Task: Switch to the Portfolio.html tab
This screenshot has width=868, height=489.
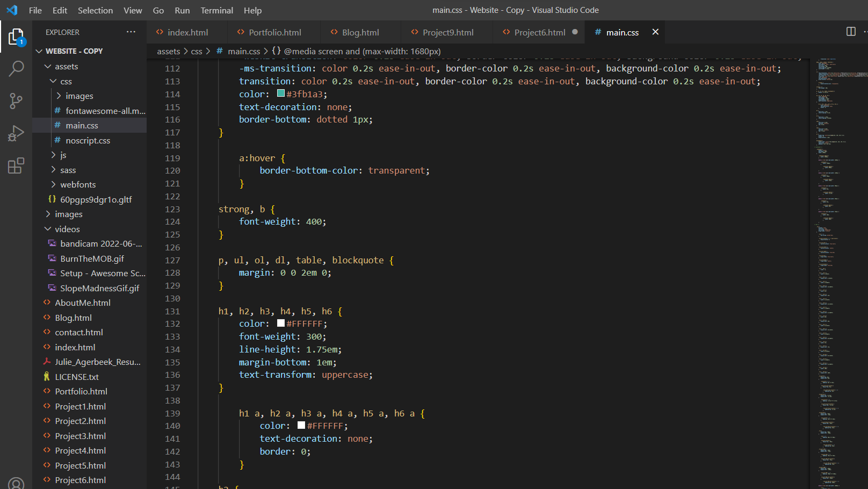Action: coord(274,32)
